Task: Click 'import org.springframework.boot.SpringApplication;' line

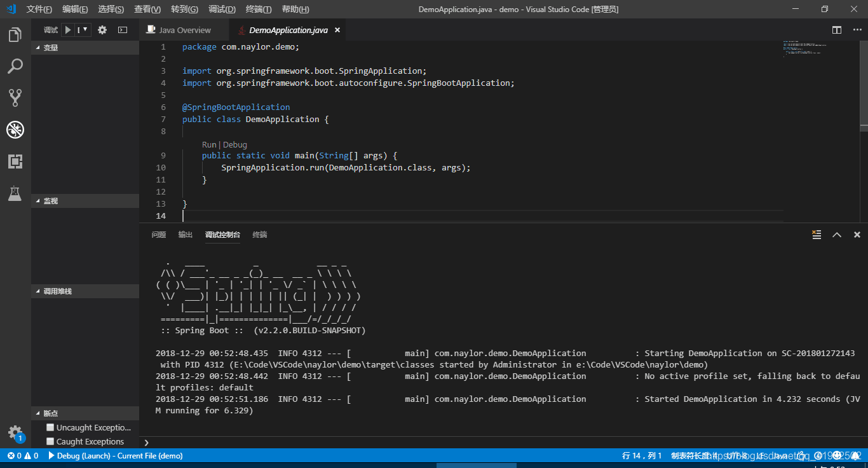Action: (x=305, y=71)
